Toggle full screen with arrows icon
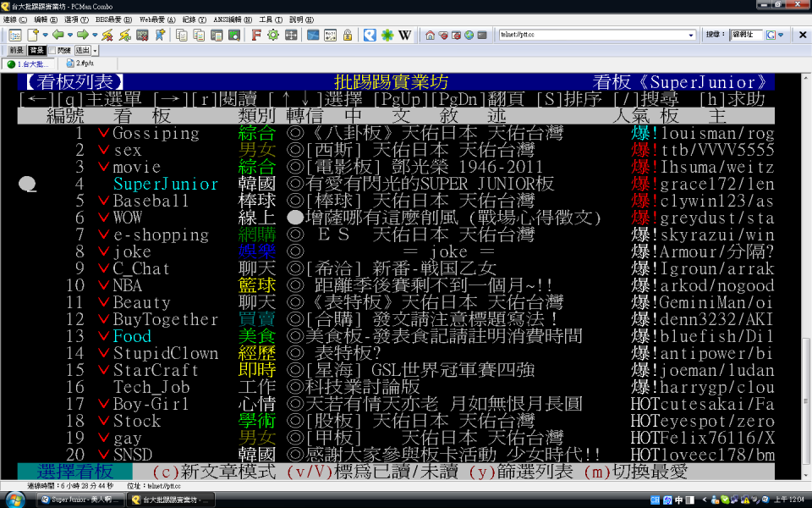Image resolution: width=812 pixels, height=508 pixels. [x=291, y=36]
